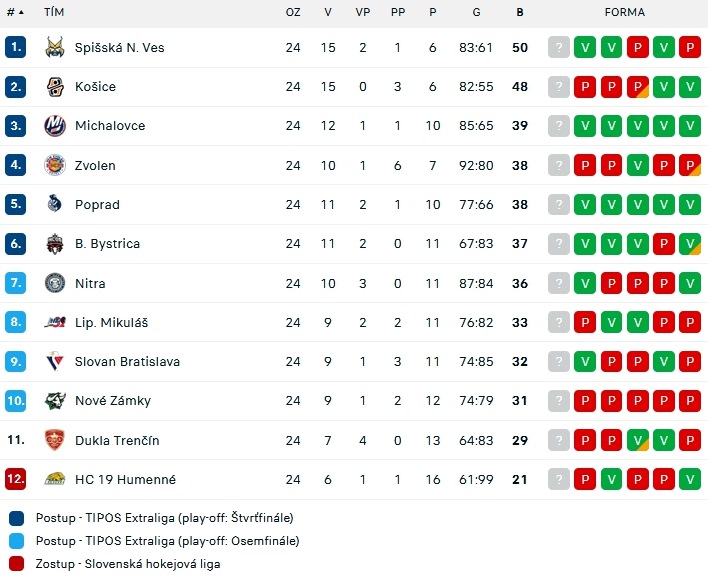
Task: Sort standings by B points column
Action: 520,12
